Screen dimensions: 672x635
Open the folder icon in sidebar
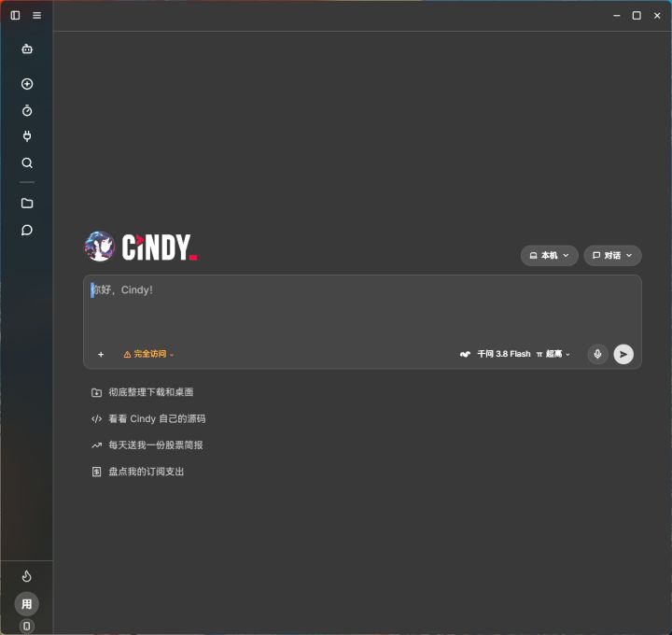[27, 204]
